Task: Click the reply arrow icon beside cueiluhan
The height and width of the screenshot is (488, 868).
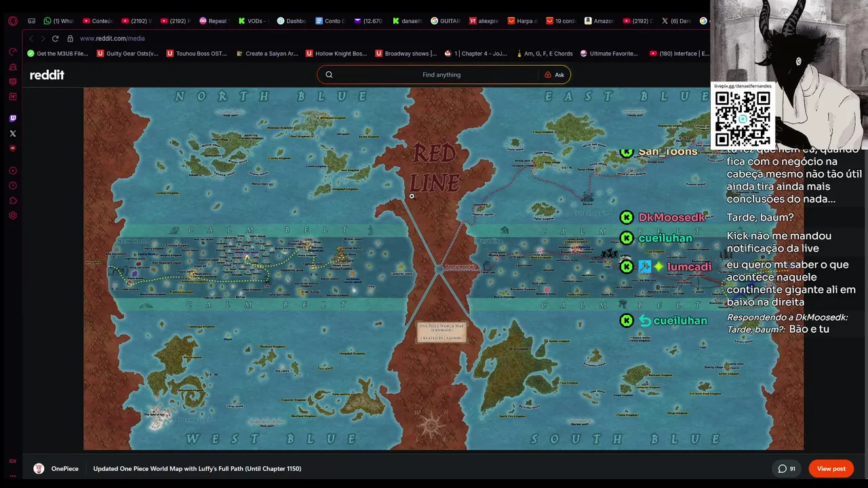Action: tap(645, 321)
